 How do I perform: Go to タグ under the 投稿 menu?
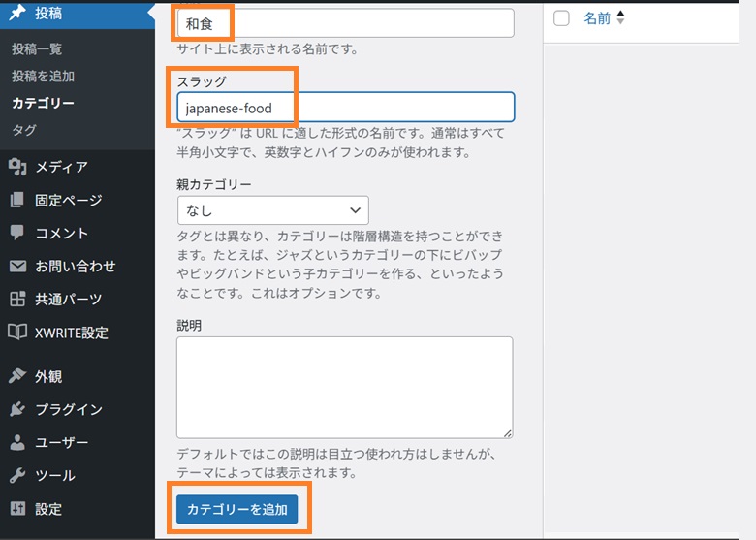coord(25,130)
